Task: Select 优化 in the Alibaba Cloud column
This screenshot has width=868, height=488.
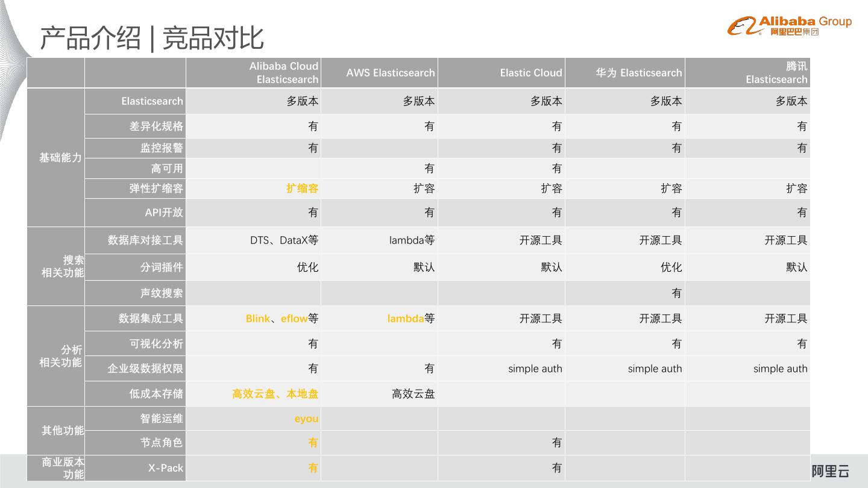Action: 308,267
